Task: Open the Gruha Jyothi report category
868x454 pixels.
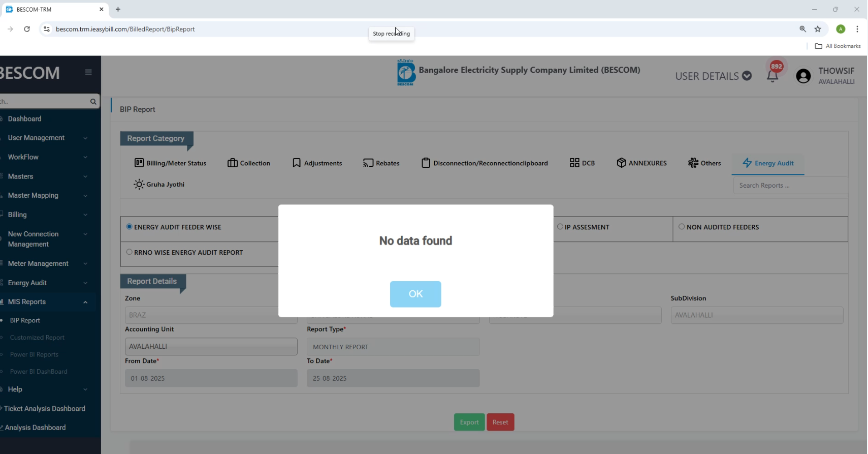Action: coord(159,185)
